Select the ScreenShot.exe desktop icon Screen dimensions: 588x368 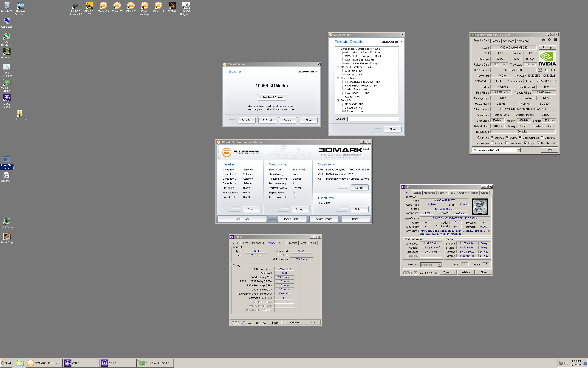coord(7,163)
